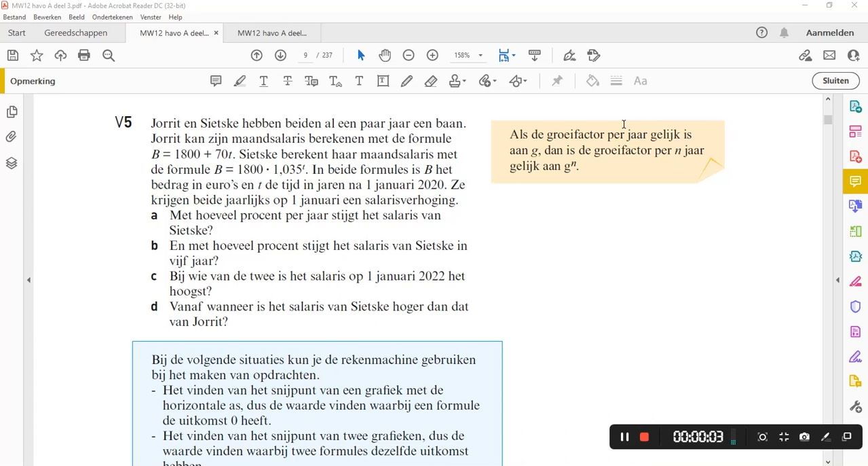Select the highlight text tool

[240, 81]
